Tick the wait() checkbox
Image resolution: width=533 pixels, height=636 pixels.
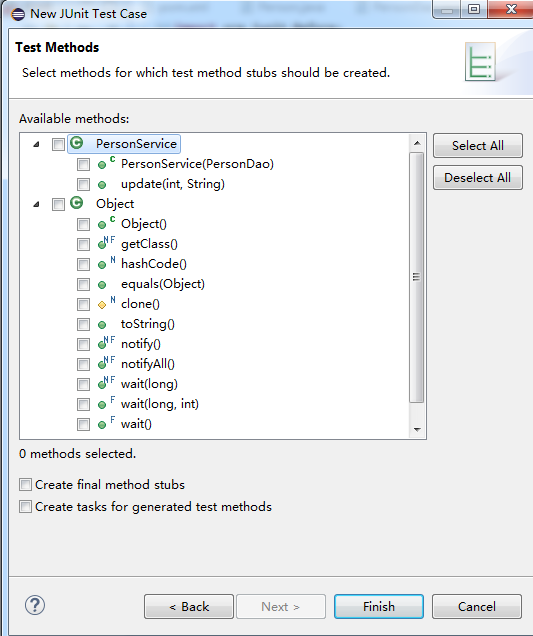coord(84,424)
